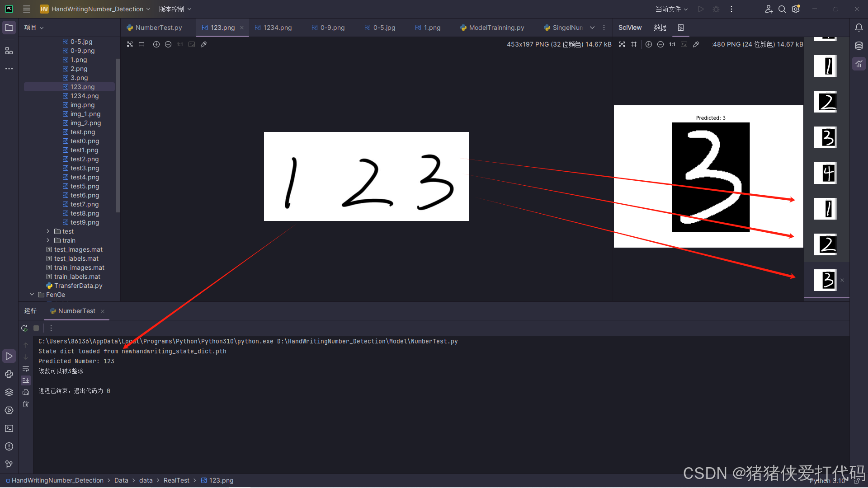The image size is (868, 488).
Task: Open the Structure tool window icon
Action: 9,51
